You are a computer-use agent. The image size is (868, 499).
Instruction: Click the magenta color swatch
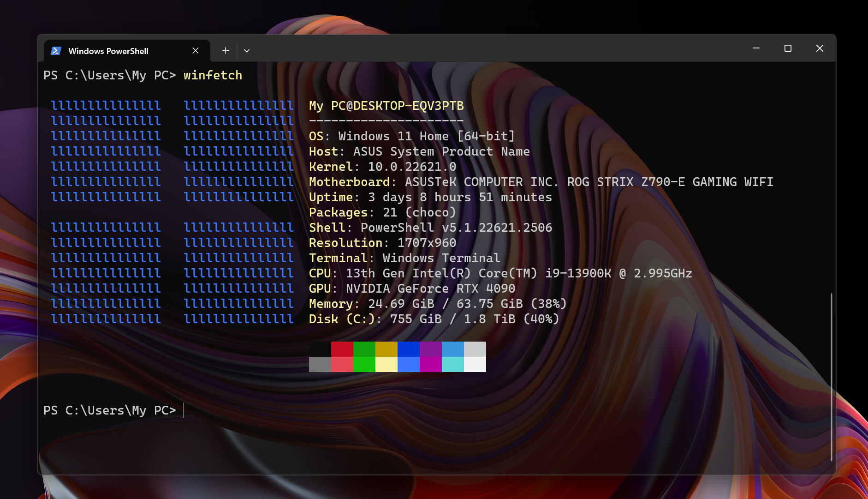[431, 364]
